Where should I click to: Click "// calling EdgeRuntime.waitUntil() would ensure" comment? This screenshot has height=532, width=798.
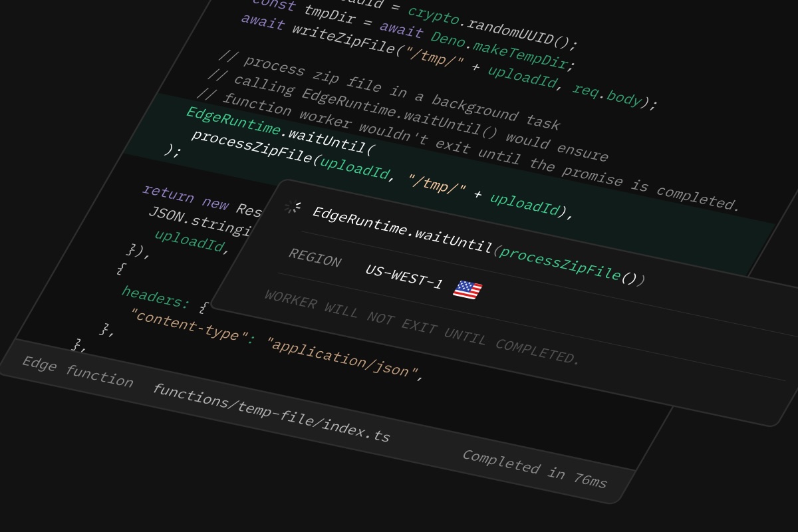(407, 116)
